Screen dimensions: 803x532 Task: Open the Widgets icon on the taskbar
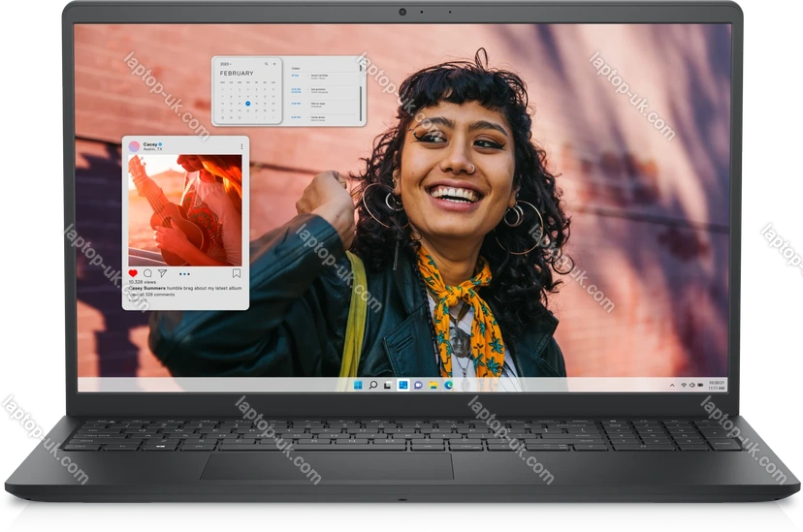coord(402,385)
